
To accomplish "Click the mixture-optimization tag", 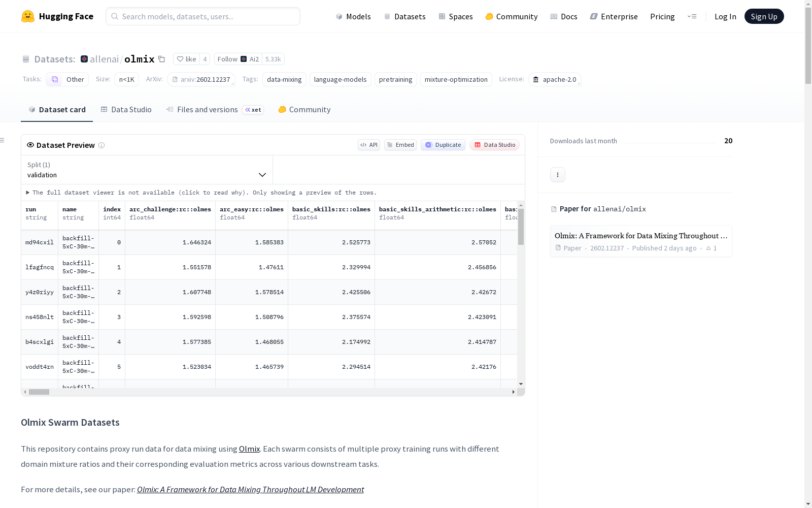I will [x=456, y=79].
